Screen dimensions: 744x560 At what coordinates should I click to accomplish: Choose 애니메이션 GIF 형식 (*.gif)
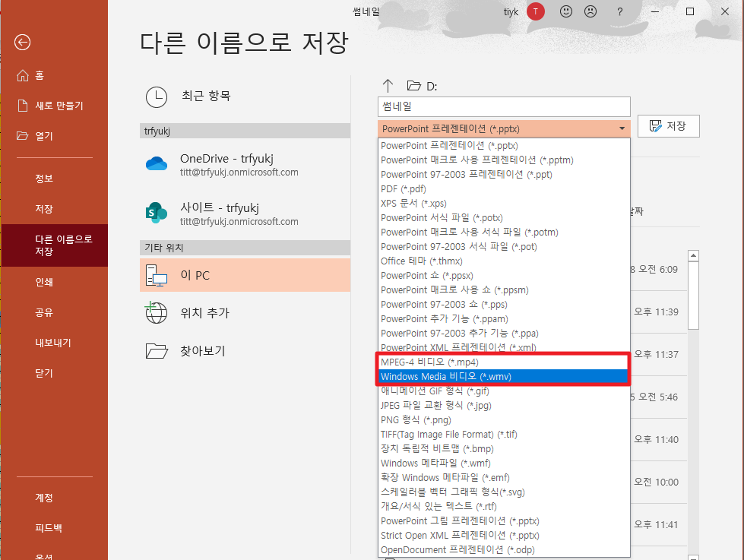[x=504, y=391]
